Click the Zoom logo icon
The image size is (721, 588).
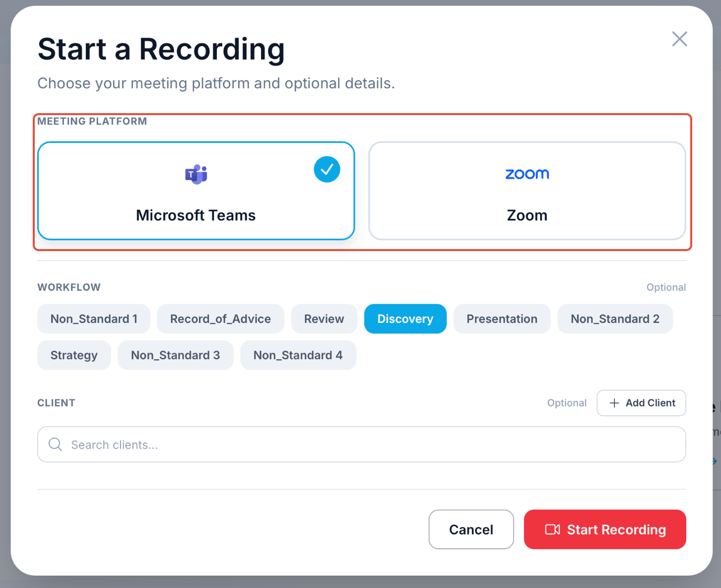click(527, 174)
